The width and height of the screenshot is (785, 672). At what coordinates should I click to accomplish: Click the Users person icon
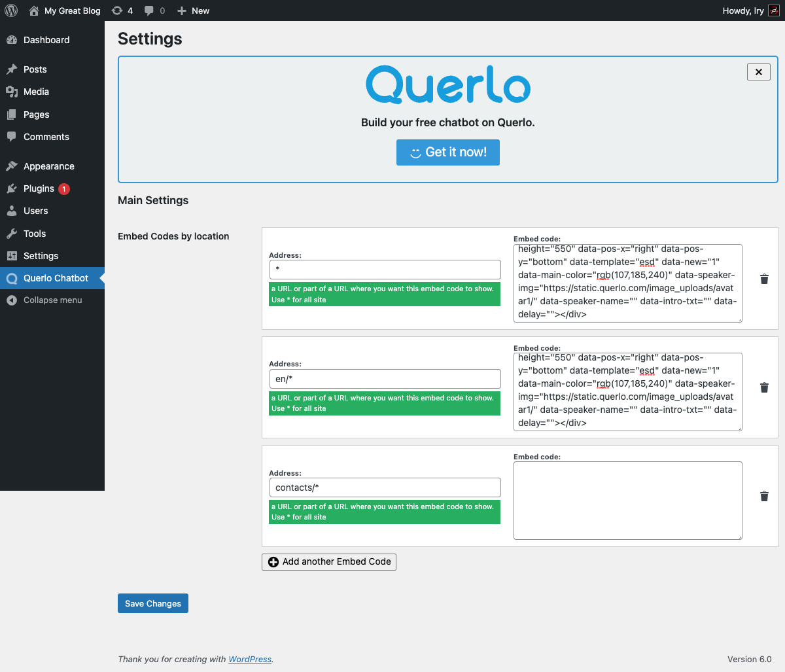pyautogui.click(x=12, y=211)
